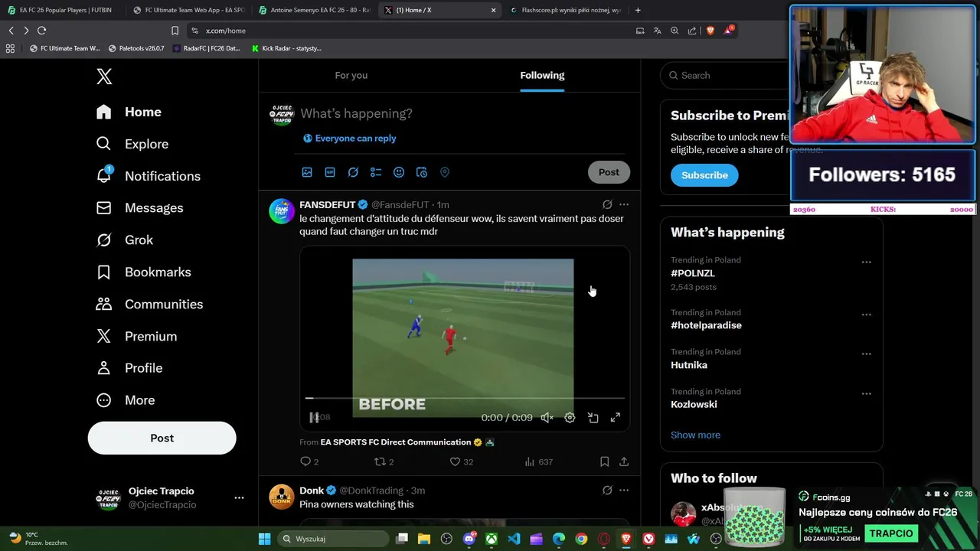Add a poll to the post

click(x=376, y=172)
